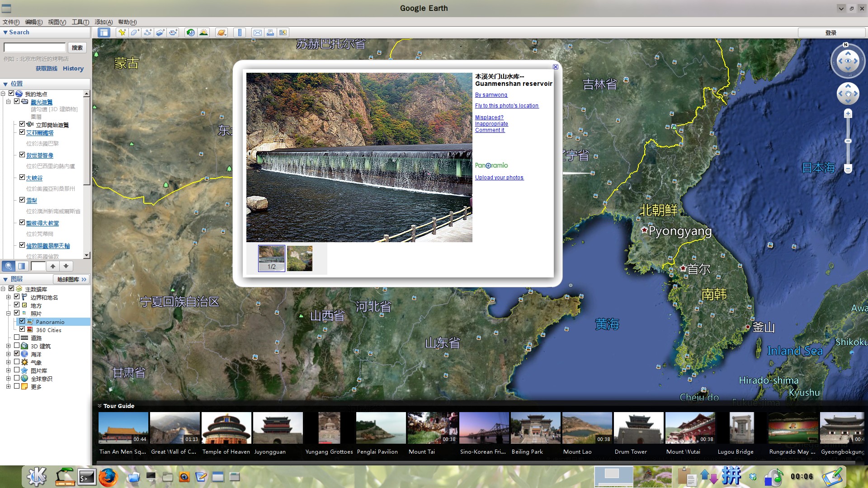Viewport: 868px width, 488px height.
Task: Zoom out with minus button on slider
Action: (848, 169)
